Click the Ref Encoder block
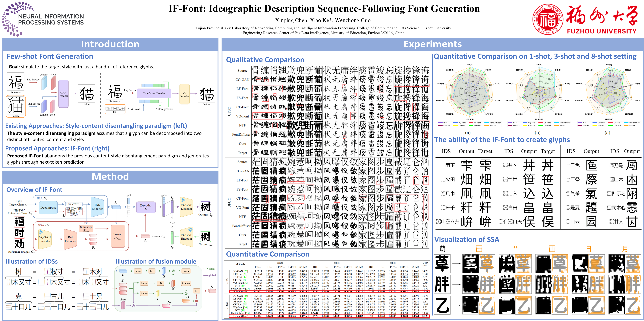Image resolution: width=644 pixels, height=321 pixels. pos(70,239)
